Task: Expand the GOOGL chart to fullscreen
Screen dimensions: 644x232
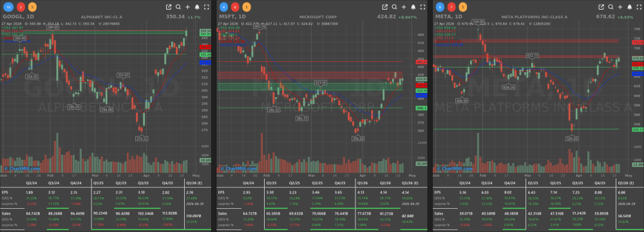Action: coord(207,7)
